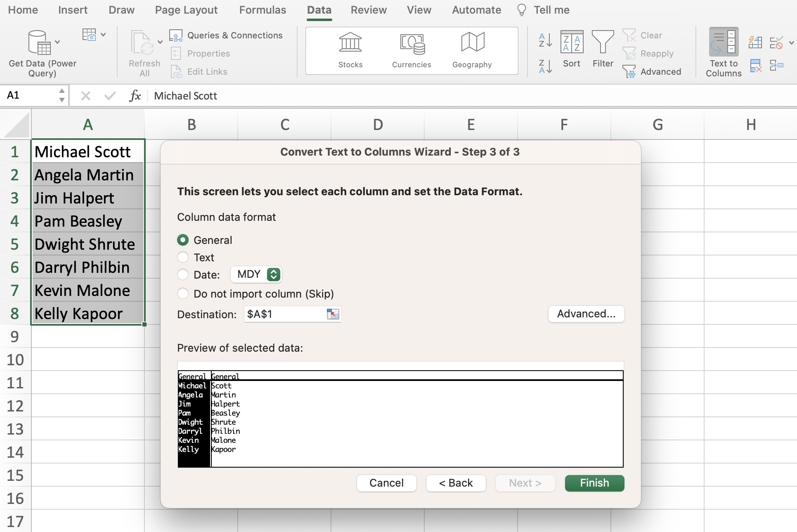
Task: Click Reapply filter
Action: tap(648, 54)
